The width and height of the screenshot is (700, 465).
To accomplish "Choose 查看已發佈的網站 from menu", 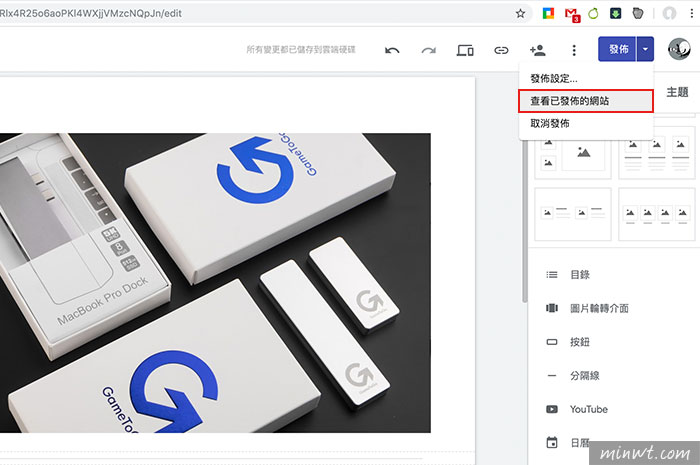I will point(586,101).
